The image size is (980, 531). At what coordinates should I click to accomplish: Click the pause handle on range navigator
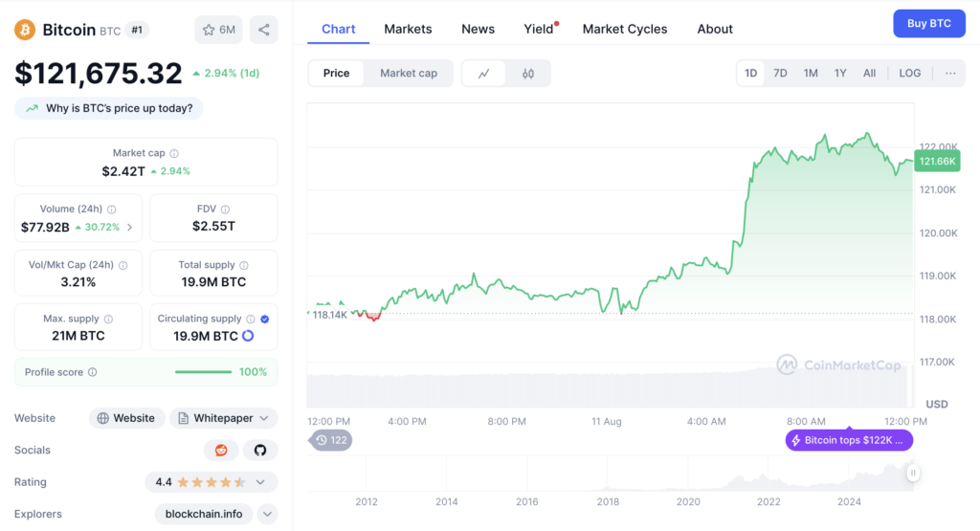[913, 473]
